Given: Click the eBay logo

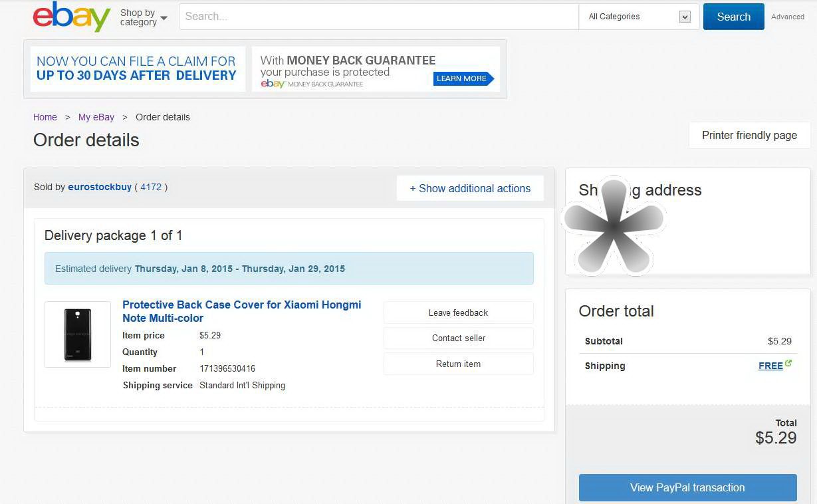Looking at the screenshot, I should [72, 17].
